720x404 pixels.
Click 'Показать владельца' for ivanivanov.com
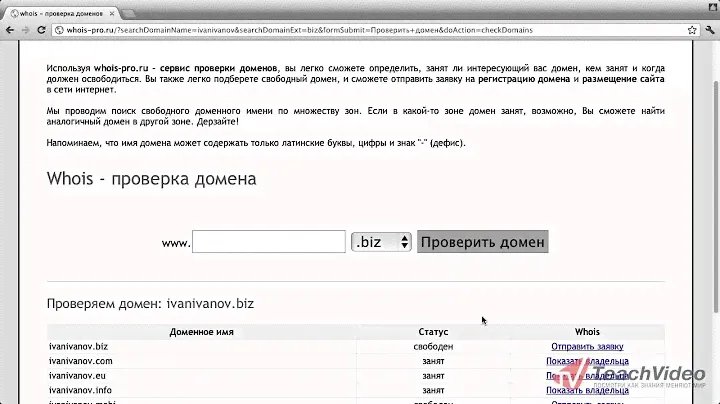(x=587, y=361)
